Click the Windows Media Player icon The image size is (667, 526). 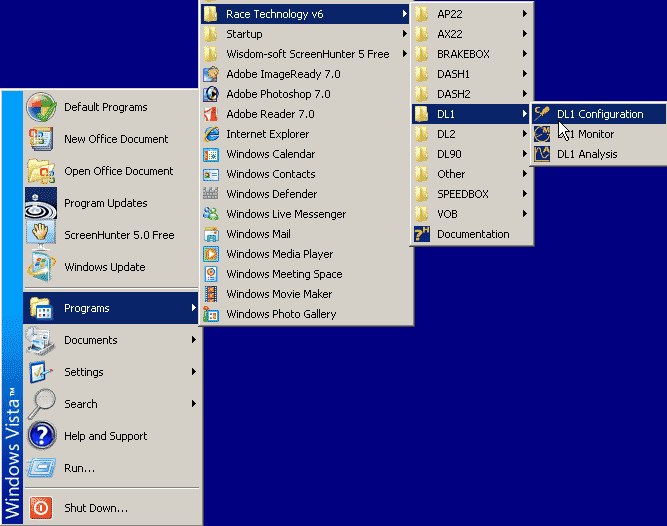pyautogui.click(x=211, y=254)
